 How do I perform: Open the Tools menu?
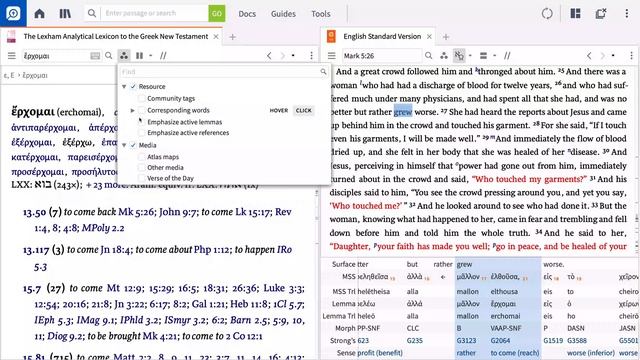coord(321,13)
